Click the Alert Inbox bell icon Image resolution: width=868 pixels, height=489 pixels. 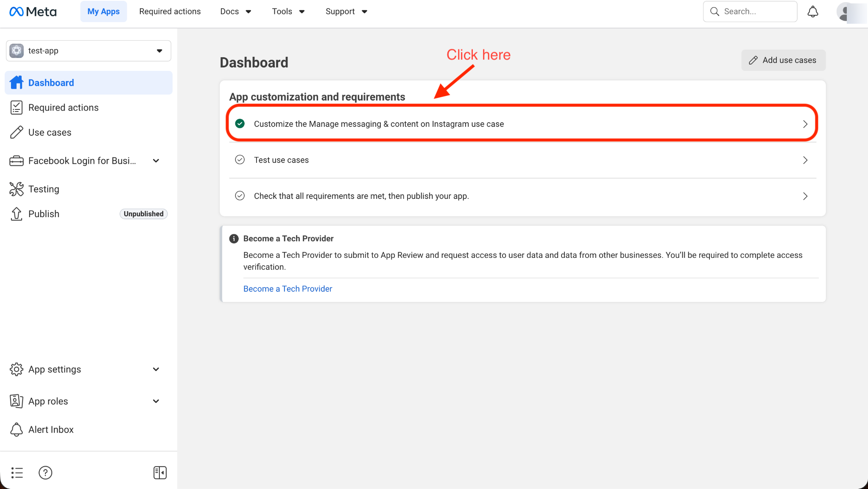point(17,430)
